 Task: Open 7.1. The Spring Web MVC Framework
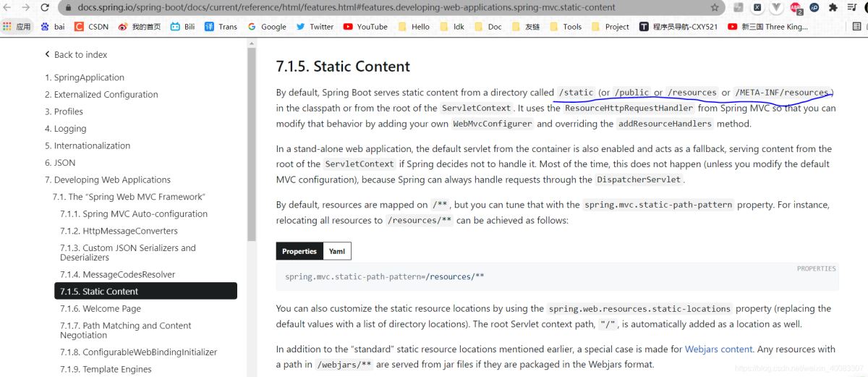pos(129,197)
